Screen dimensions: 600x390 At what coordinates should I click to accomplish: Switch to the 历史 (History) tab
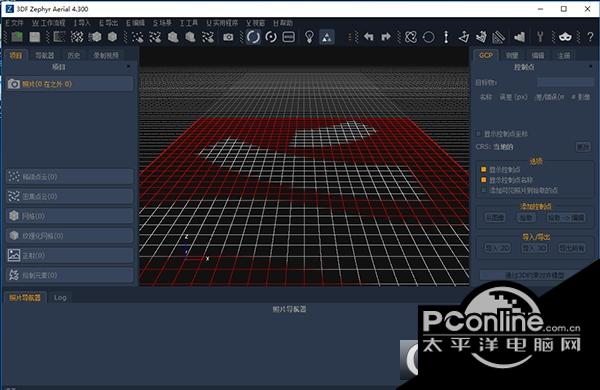(x=73, y=55)
